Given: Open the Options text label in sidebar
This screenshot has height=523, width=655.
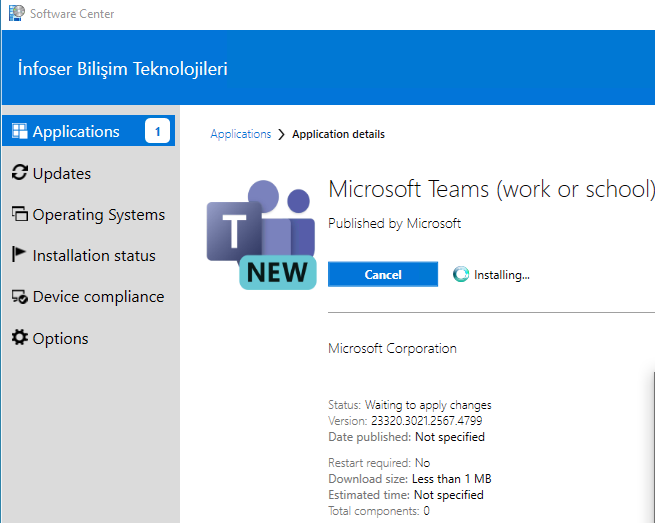Looking at the screenshot, I should click(x=60, y=338).
